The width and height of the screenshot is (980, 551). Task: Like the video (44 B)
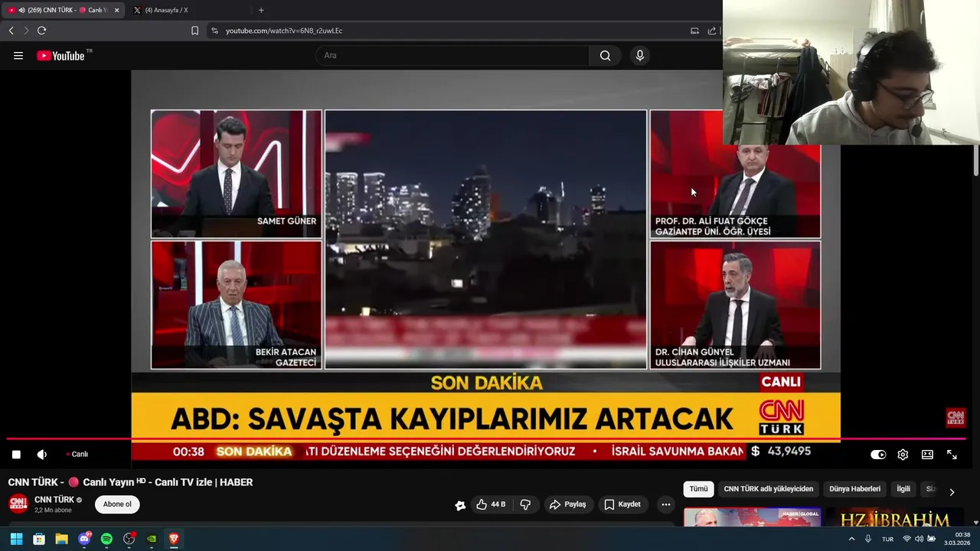click(x=491, y=504)
